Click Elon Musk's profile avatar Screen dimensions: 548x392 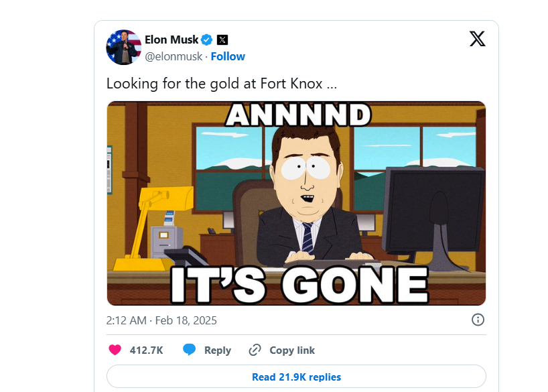(x=123, y=48)
